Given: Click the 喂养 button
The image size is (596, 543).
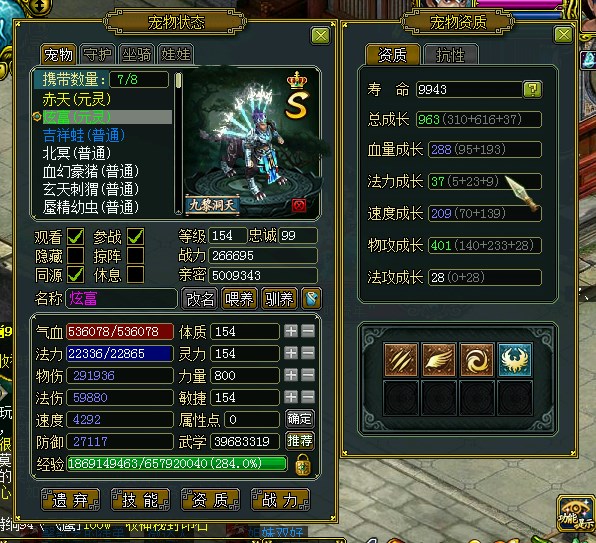Looking at the screenshot, I should pyautogui.click(x=239, y=299).
